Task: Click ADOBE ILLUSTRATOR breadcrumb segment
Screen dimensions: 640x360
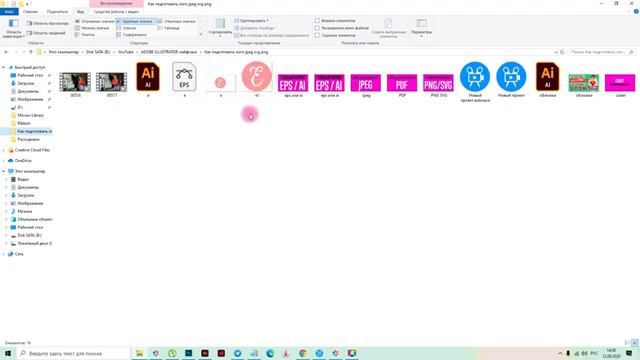Action: pyautogui.click(x=169, y=52)
